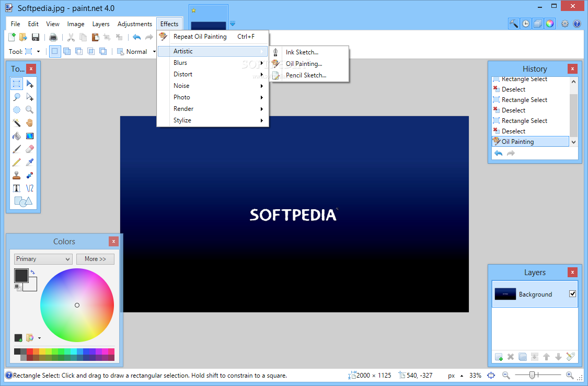Select the Lasso Select tool
Screen dimensions: 588x386
17,97
